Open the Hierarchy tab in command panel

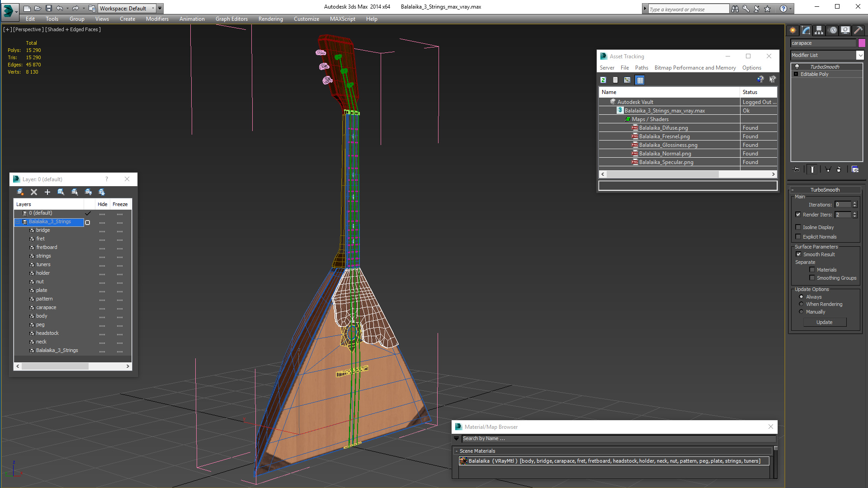819,30
